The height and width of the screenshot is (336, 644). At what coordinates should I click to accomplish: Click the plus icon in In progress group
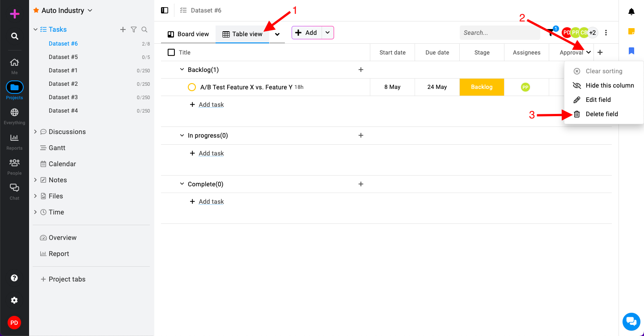click(361, 135)
